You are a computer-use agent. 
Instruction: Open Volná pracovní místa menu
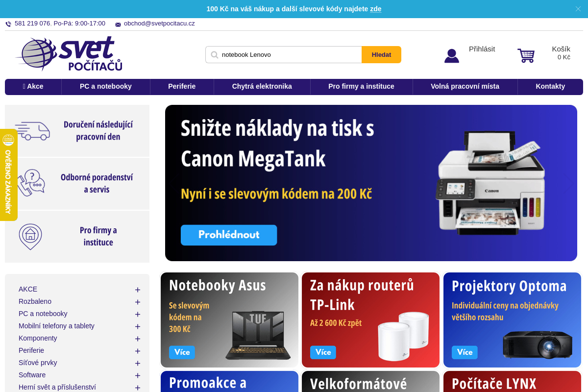tap(465, 87)
